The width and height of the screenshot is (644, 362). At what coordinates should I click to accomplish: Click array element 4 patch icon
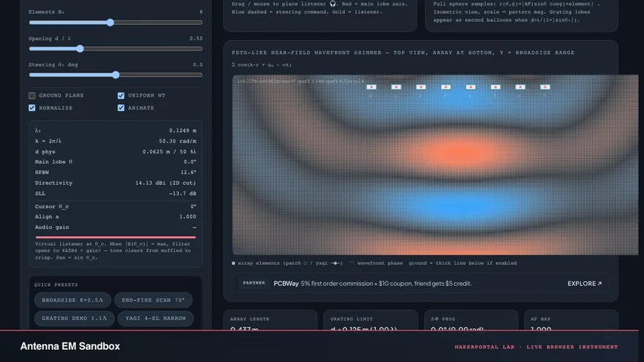pyautogui.click(x=471, y=87)
